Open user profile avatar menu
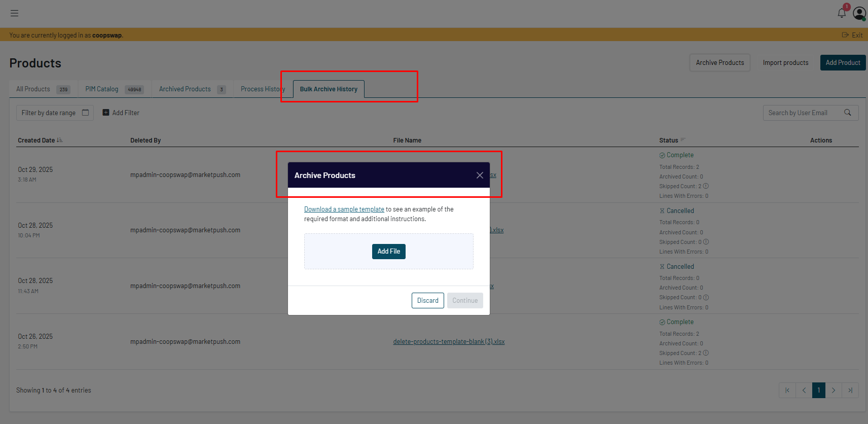 point(859,13)
